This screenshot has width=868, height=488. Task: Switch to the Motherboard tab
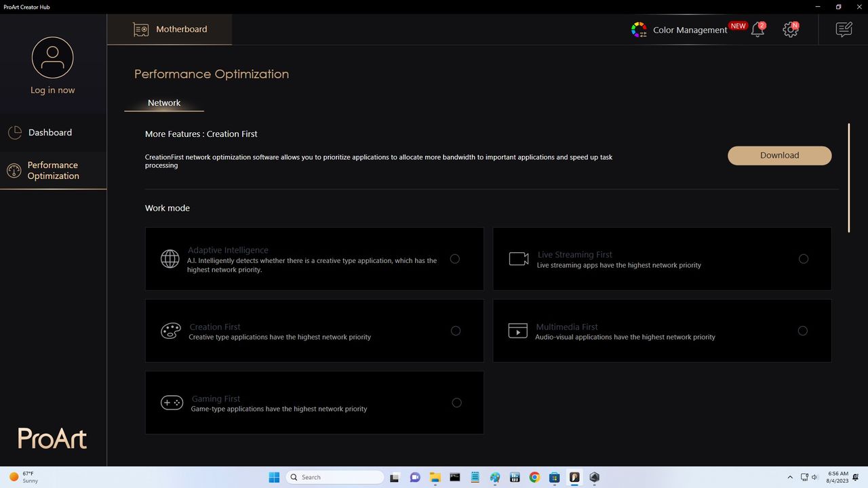click(170, 29)
